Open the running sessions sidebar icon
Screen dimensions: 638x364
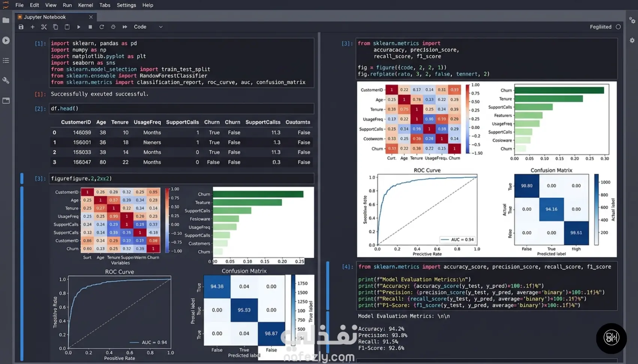pyautogui.click(x=6, y=41)
